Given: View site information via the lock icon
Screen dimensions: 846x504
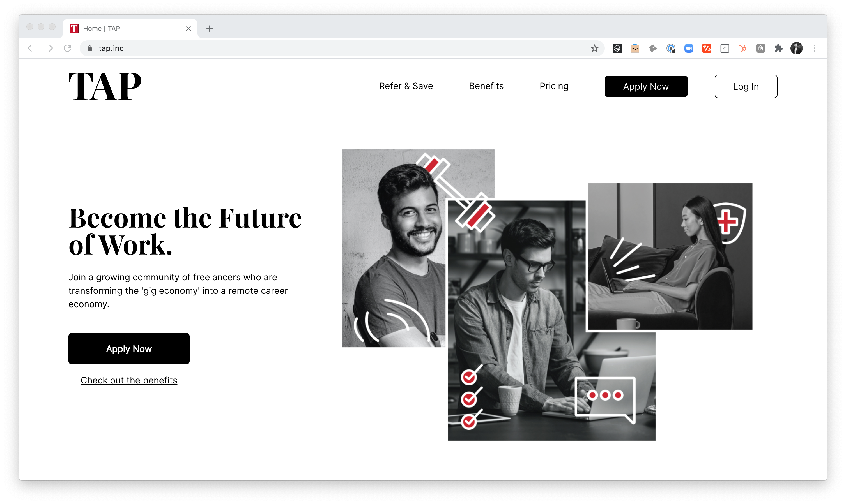Looking at the screenshot, I should coord(90,48).
